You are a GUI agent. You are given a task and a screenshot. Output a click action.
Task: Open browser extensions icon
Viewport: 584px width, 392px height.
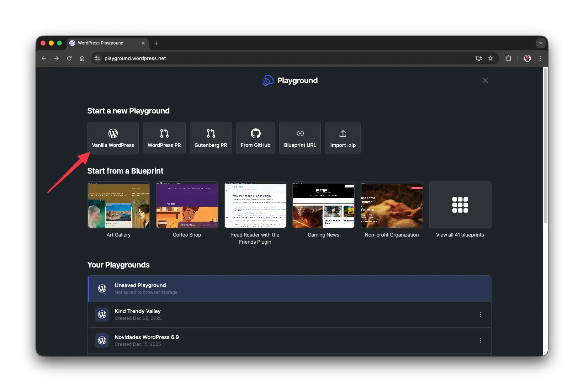508,58
